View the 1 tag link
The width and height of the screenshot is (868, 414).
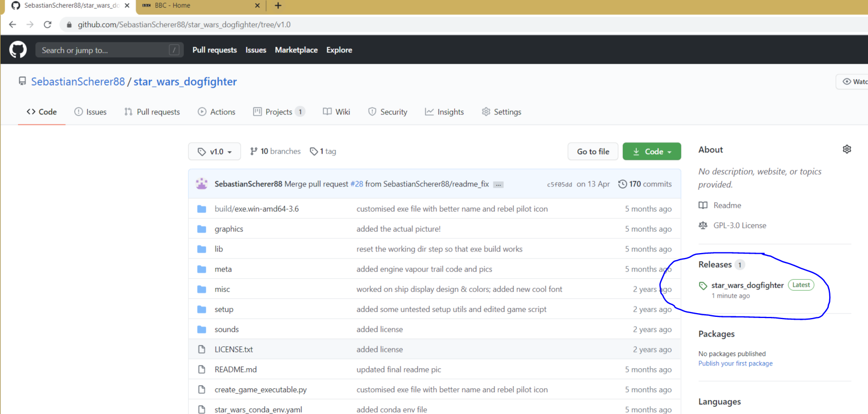coord(323,152)
